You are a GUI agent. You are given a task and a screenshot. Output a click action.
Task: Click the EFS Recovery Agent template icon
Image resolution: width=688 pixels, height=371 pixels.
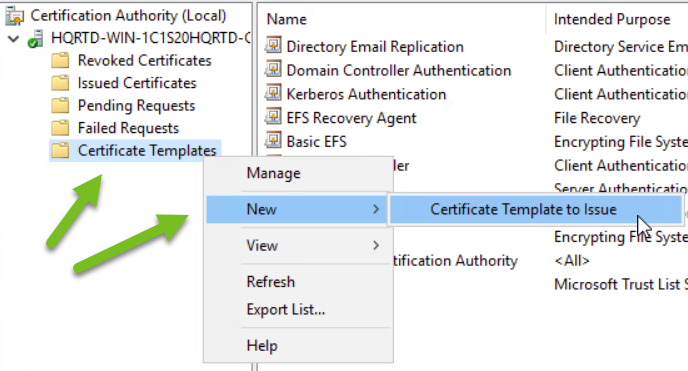click(x=273, y=116)
